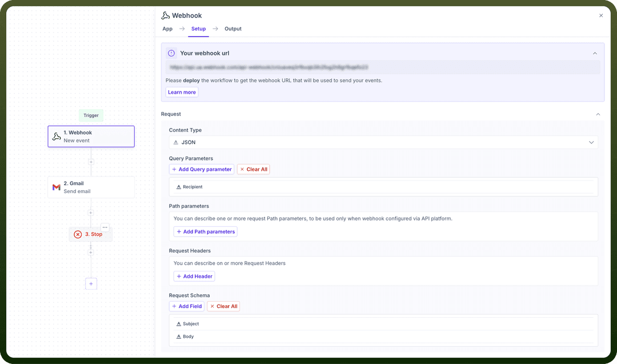This screenshot has width=617, height=364.
Task: Add a step between Gmail and Stop
Action: 91,213
